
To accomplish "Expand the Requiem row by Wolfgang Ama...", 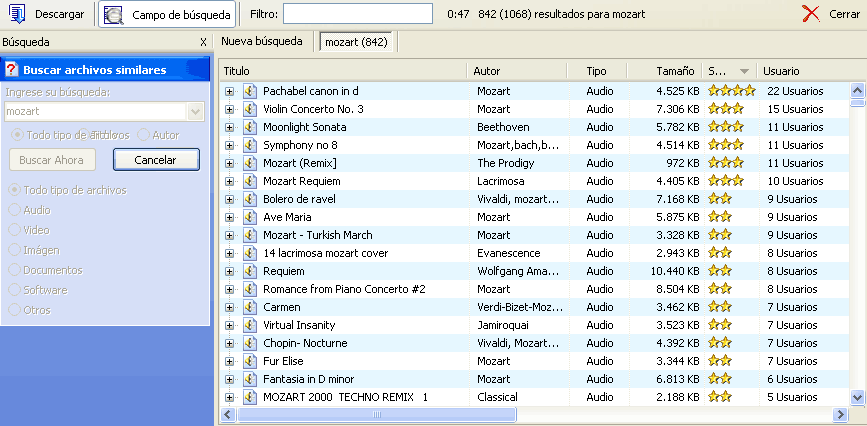I will point(229,272).
